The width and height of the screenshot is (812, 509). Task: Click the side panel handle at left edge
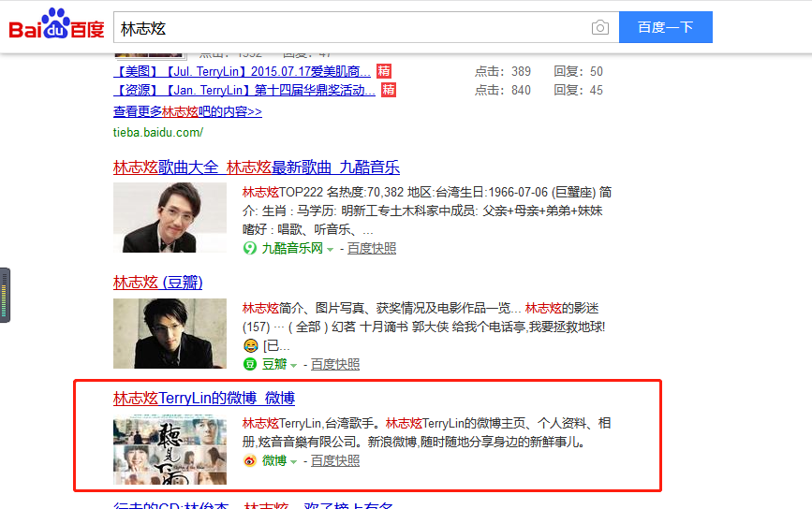5,296
